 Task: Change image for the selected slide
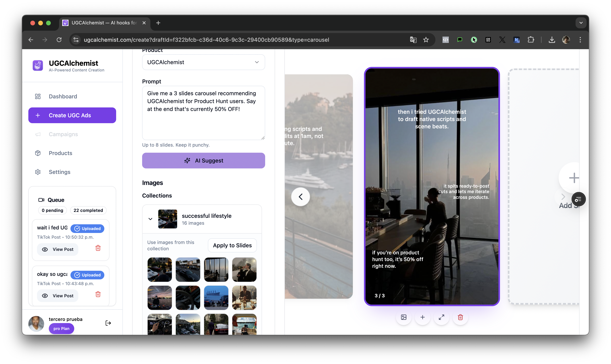pos(403,317)
